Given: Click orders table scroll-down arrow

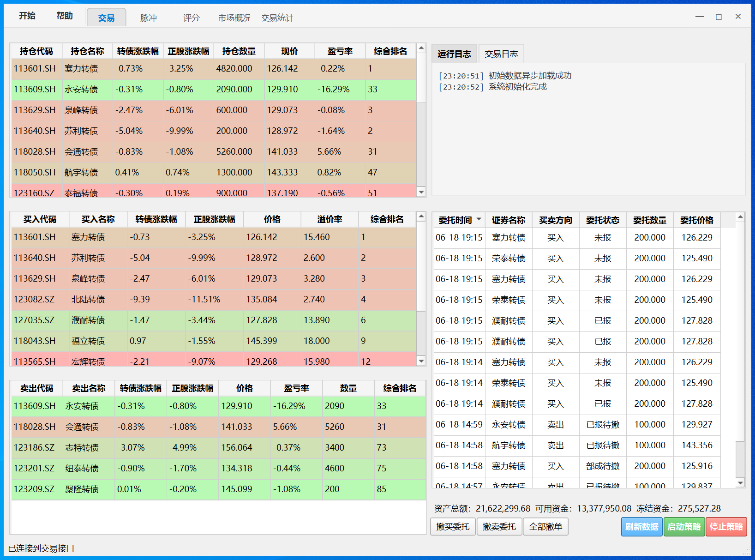Looking at the screenshot, I should 740,483.
